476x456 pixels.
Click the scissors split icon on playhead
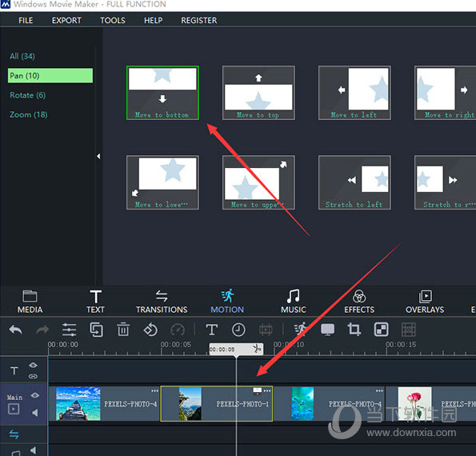point(257,349)
